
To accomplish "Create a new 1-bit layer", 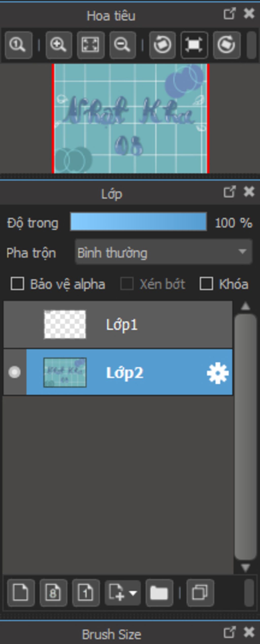I will coord(86,593).
